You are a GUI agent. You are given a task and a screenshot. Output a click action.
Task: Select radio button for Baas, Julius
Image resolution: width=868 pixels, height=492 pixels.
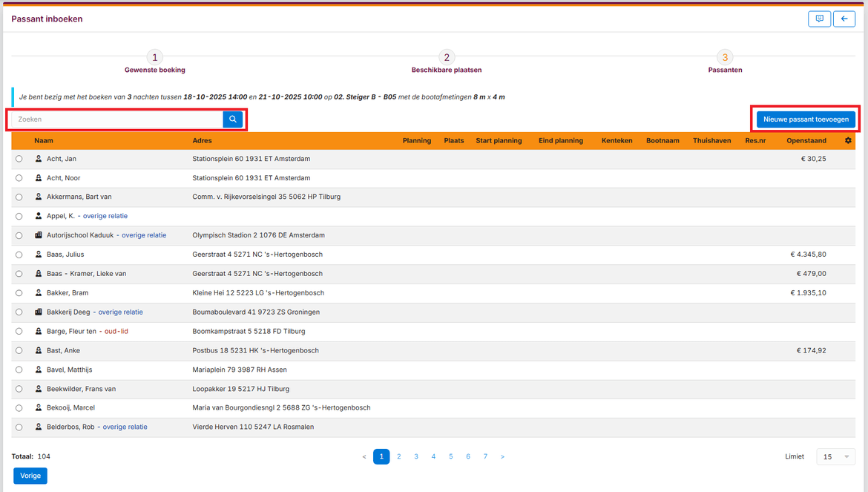point(19,255)
